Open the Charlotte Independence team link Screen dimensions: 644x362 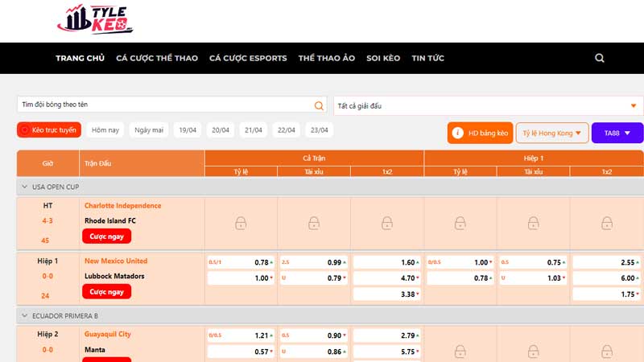click(122, 206)
